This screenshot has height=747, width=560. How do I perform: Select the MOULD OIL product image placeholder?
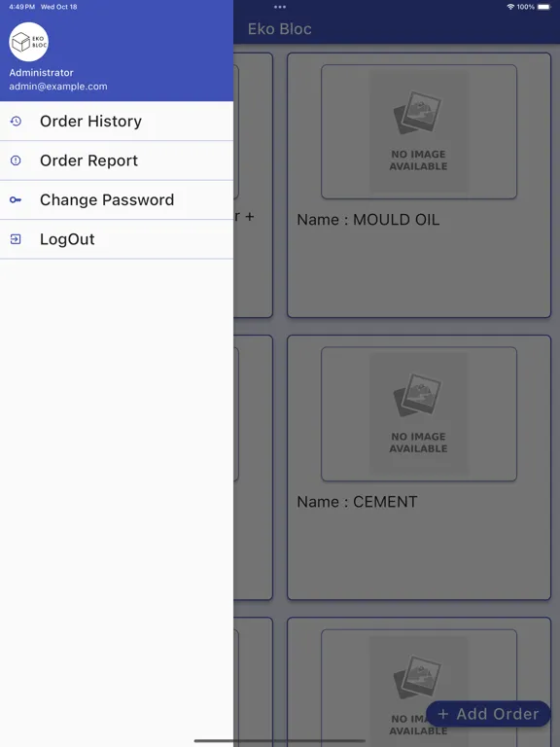(x=419, y=131)
